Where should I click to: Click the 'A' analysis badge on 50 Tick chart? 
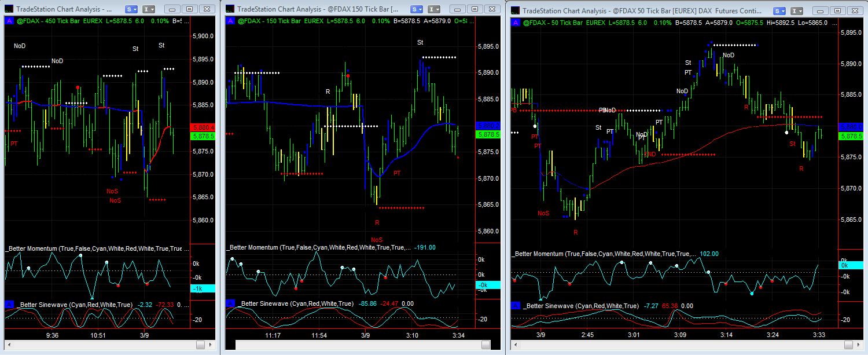(x=516, y=22)
